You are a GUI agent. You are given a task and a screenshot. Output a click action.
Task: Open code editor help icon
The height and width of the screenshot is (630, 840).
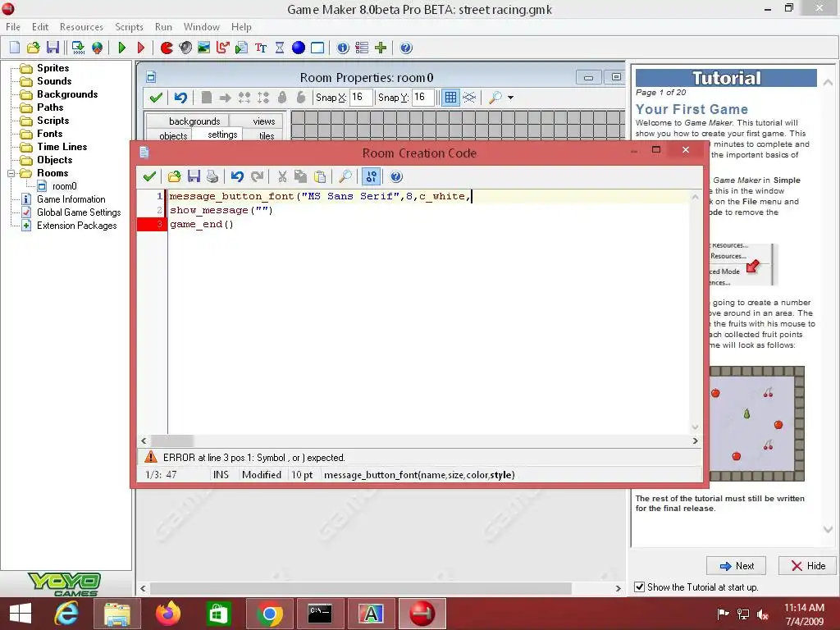tap(396, 176)
